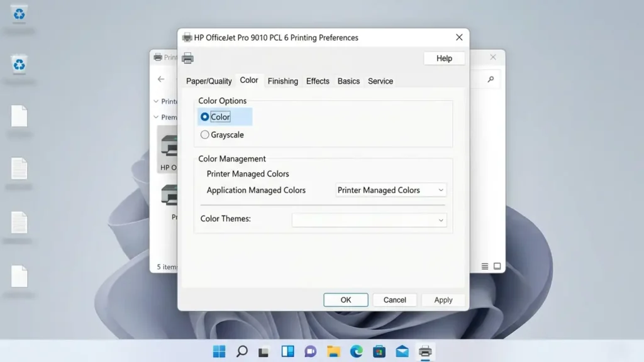
Task: Select the second Recycle Bin desktop icon
Action: (x=19, y=65)
